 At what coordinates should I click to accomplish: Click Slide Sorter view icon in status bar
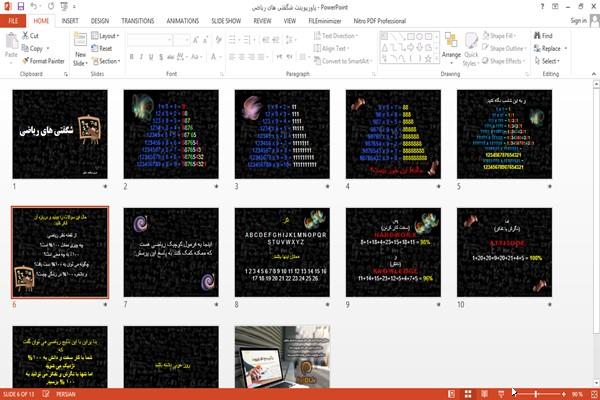pos(468,394)
